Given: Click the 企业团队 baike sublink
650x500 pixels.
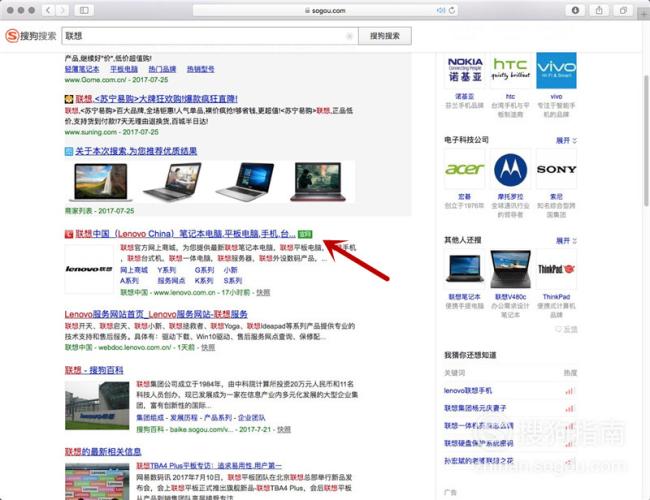Looking at the screenshot, I should tap(252, 418).
